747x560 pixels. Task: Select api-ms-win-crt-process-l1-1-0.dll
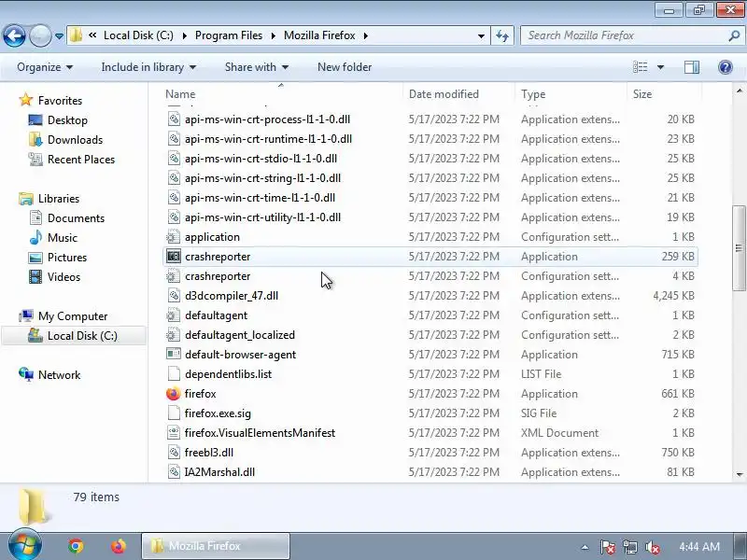pyautogui.click(x=267, y=119)
